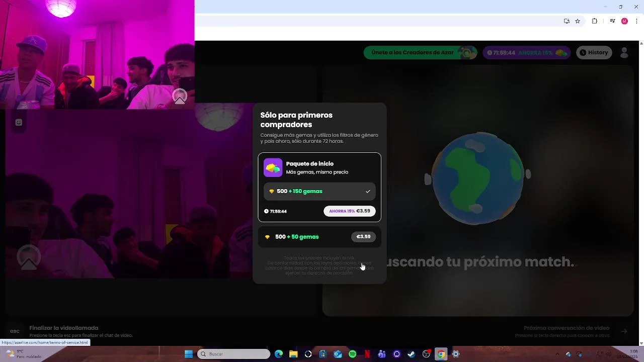Viewport: 644px width, 362px height.
Task: Open the Windows Start menu
Action: point(188,354)
